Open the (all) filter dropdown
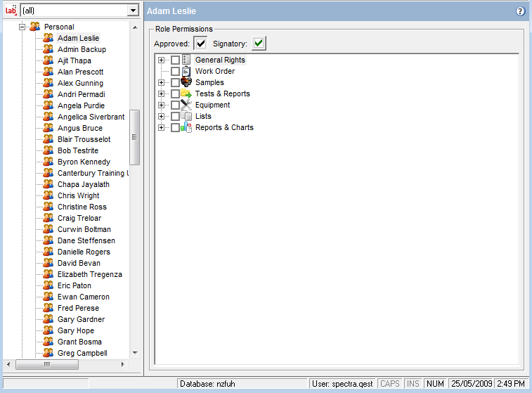This screenshot has width=532, height=393. point(132,11)
